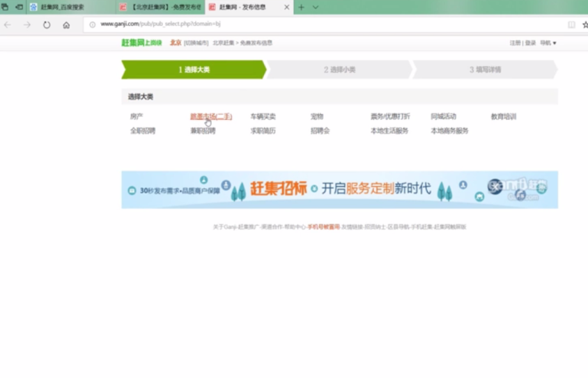Click step 2 选择小类
The width and height of the screenshot is (588, 378).
[x=339, y=70]
